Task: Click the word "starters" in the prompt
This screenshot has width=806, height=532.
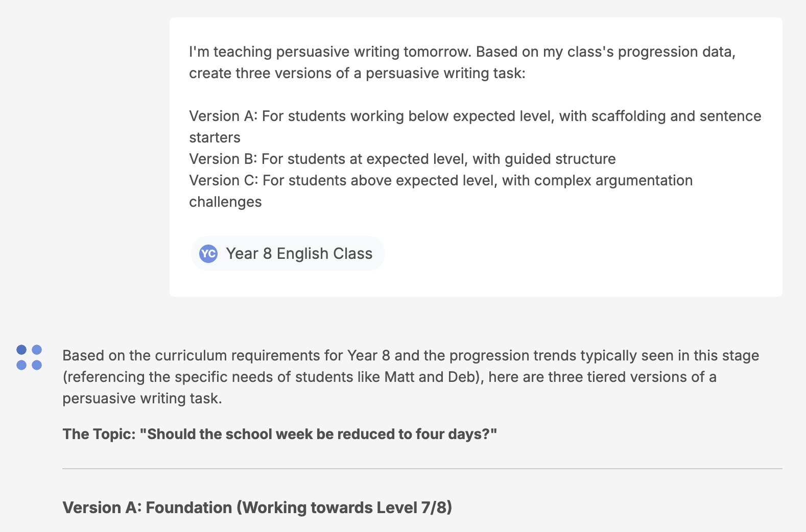Action: 215,137
